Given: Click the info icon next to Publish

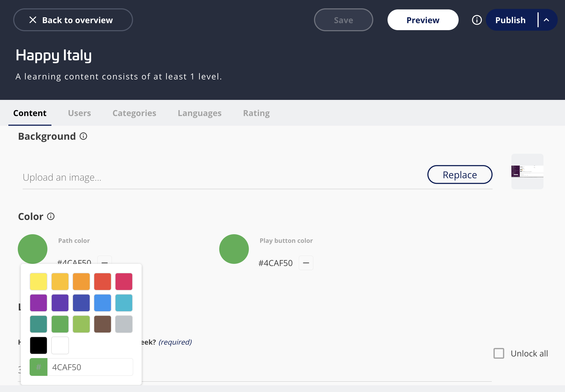Looking at the screenshot, I should (x=477, y=20).
